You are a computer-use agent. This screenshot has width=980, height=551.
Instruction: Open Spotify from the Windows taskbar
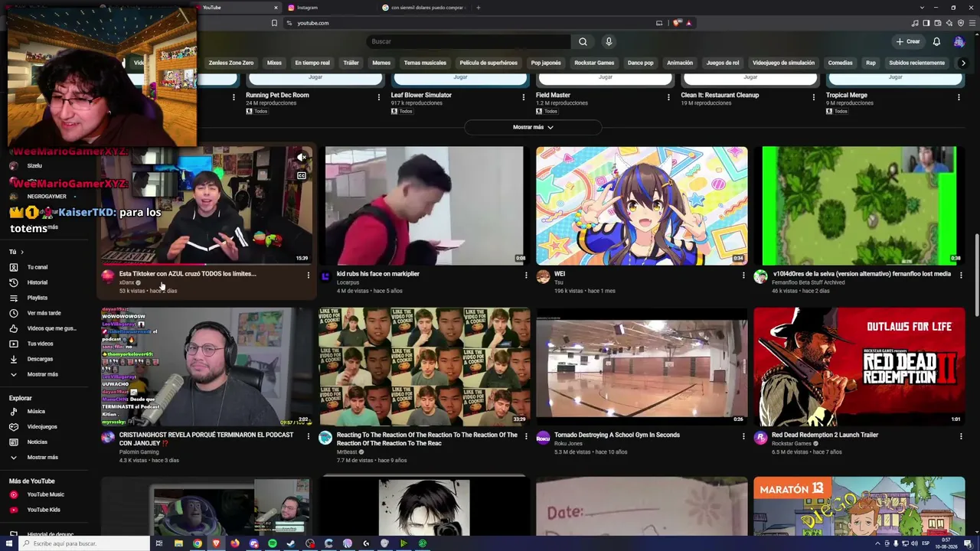273,543
